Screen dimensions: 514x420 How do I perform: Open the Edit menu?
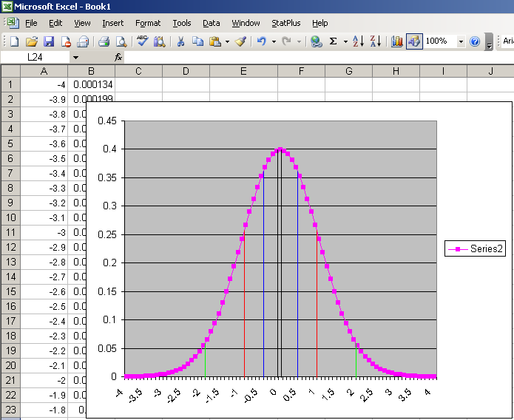[55, 23]
